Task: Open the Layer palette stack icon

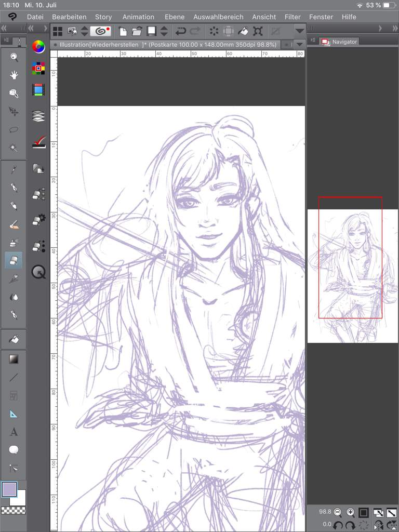Action: [x=38, y=116]
